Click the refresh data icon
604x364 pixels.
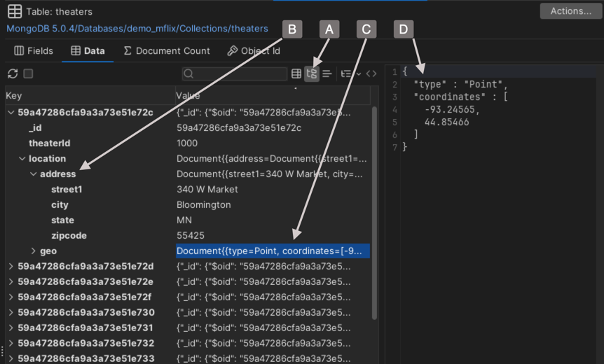tap(13, 73)
